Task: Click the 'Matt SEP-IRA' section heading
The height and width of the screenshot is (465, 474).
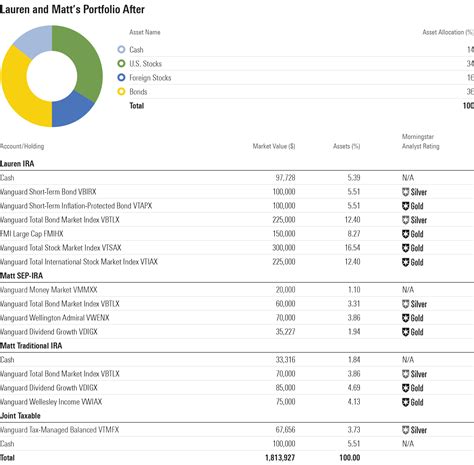Action: click(x=21, y=276)
